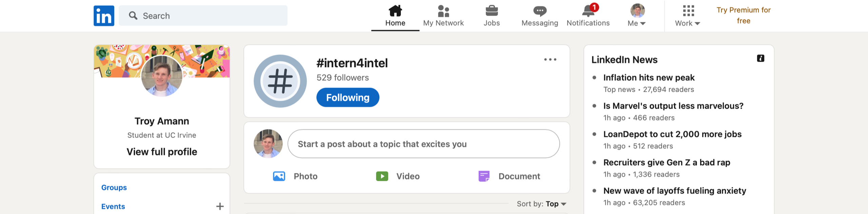This screenshot has height=214, width=868.
Task: Select the Home tab
Action: (395, 16)
